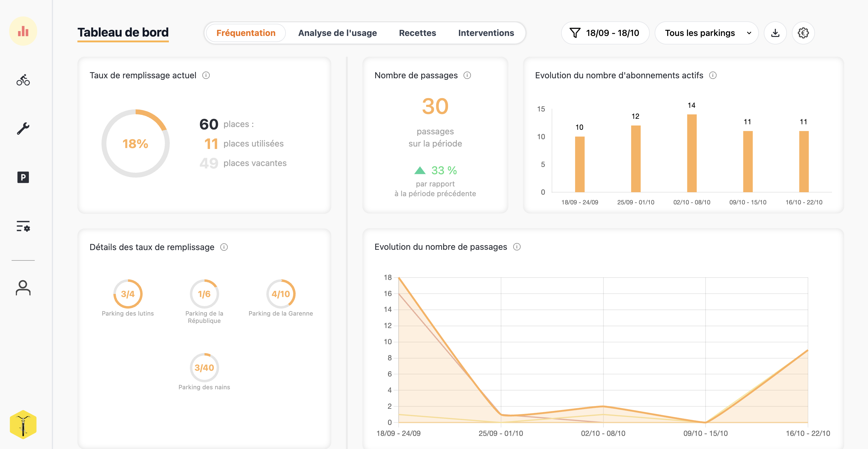Image resolution: width=868 pixels, height=449 pixels.
Task: Click info icon beside Taux de remplissage actuel
Action: (206, 76)
